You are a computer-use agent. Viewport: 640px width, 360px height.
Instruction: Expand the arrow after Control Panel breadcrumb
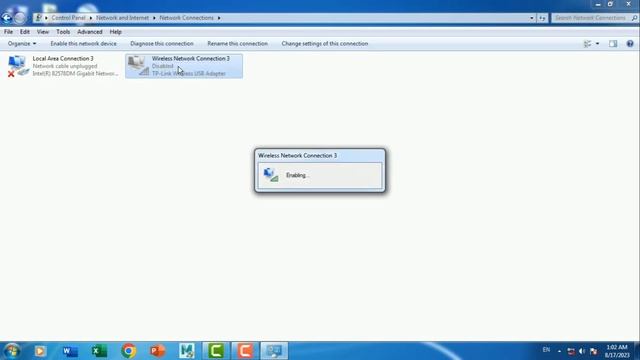[91, 18]
